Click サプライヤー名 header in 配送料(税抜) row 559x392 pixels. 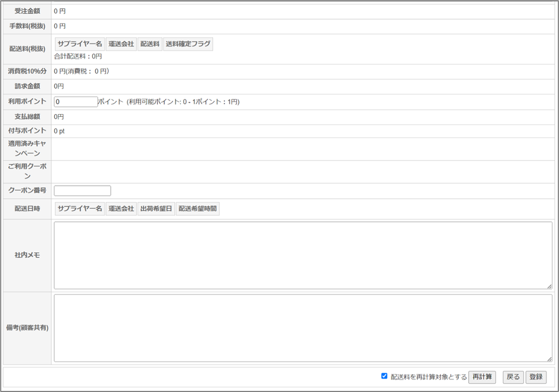(x=80, y=44)
